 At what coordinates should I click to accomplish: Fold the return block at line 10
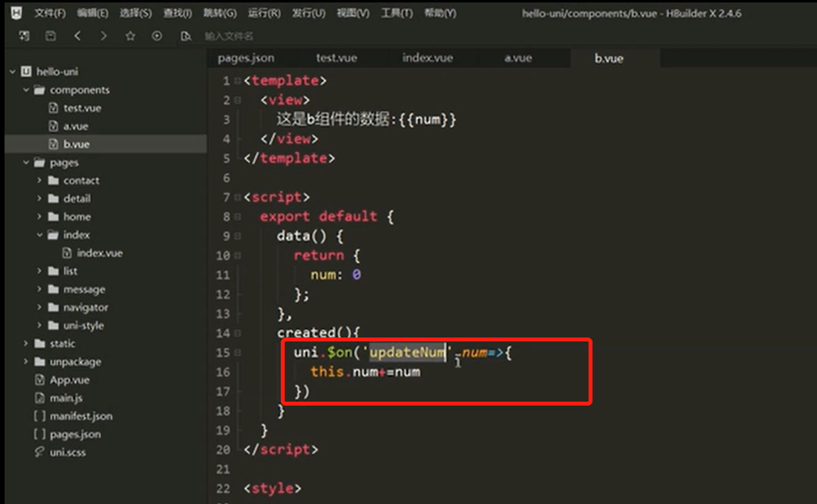click(x=237, y=255)
